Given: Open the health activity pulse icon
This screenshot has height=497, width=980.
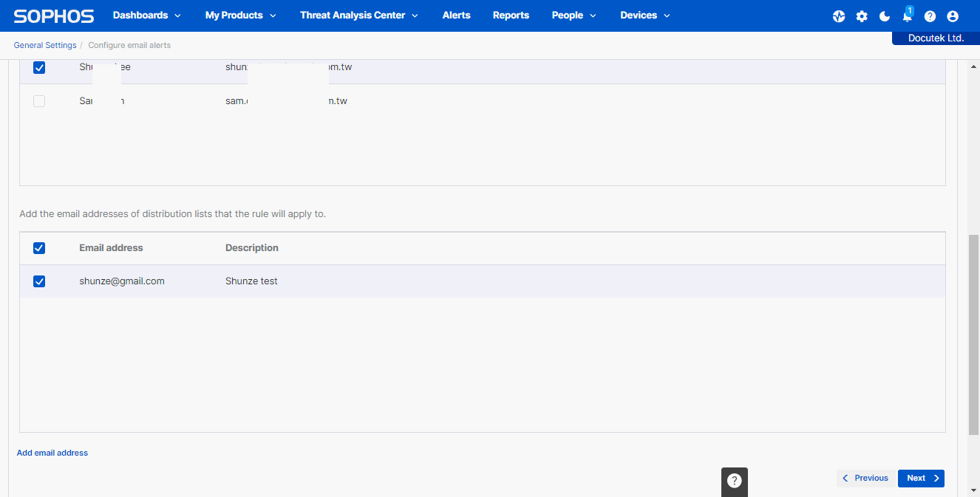Looking at the screenshot, I should click(x=839, y=16).
